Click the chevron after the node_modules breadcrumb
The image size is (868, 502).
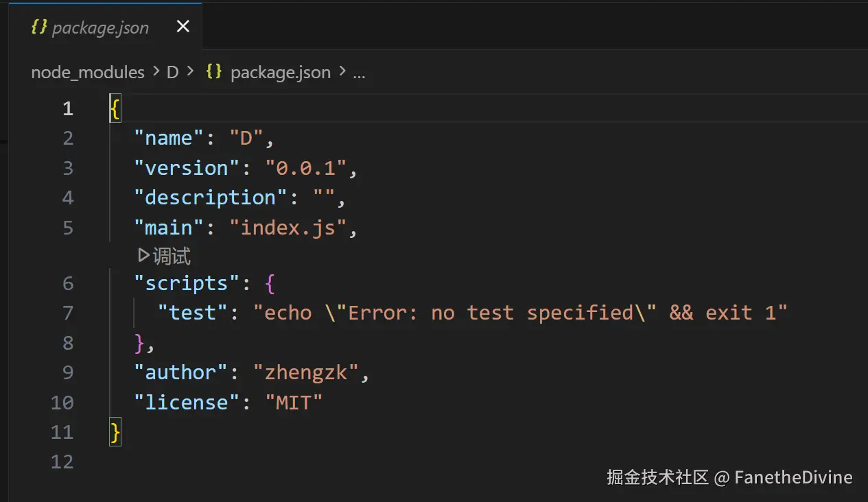pyautogui.click(x=155, y=73)
